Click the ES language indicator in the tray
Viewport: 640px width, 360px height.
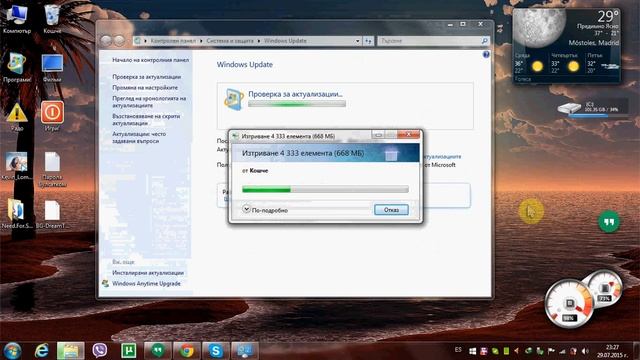click(x=458, y=350)
